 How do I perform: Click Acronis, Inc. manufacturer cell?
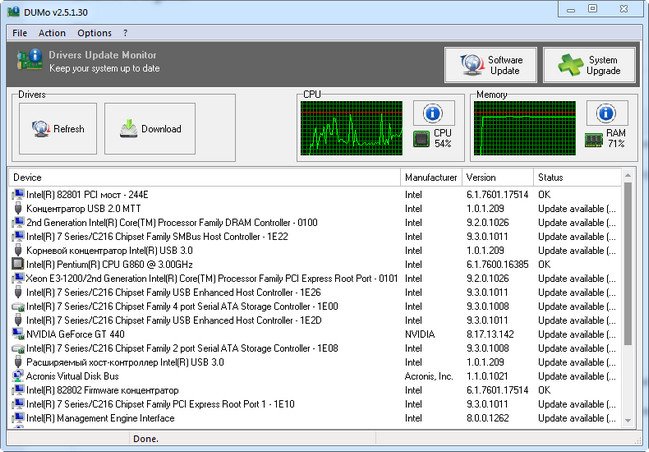coord(429,376)
